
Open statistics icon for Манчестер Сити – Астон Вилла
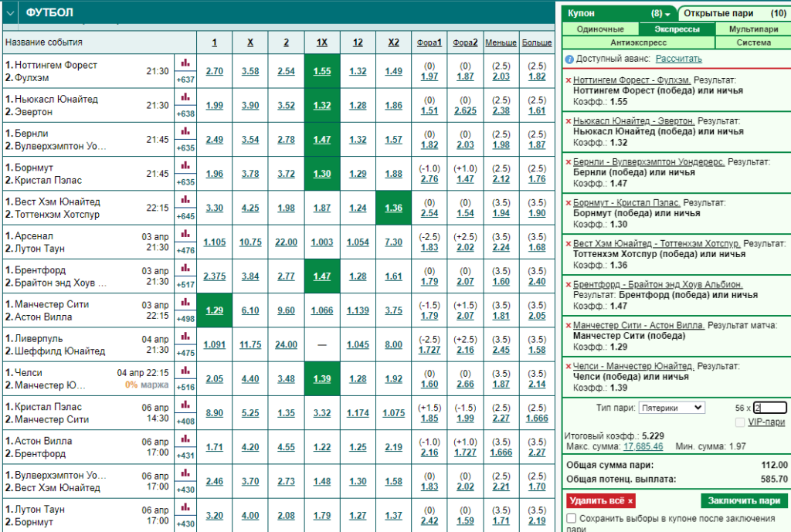[185, 303]
